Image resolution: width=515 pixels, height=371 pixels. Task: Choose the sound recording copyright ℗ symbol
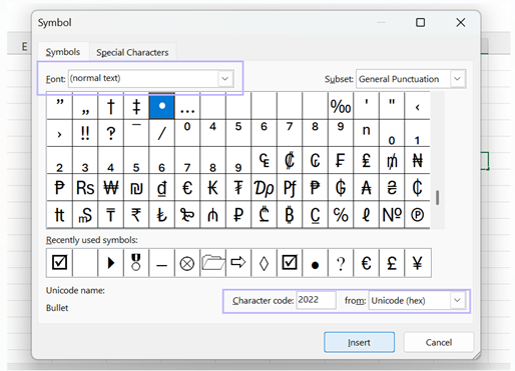pyautogui.click(x=417, y=215)
